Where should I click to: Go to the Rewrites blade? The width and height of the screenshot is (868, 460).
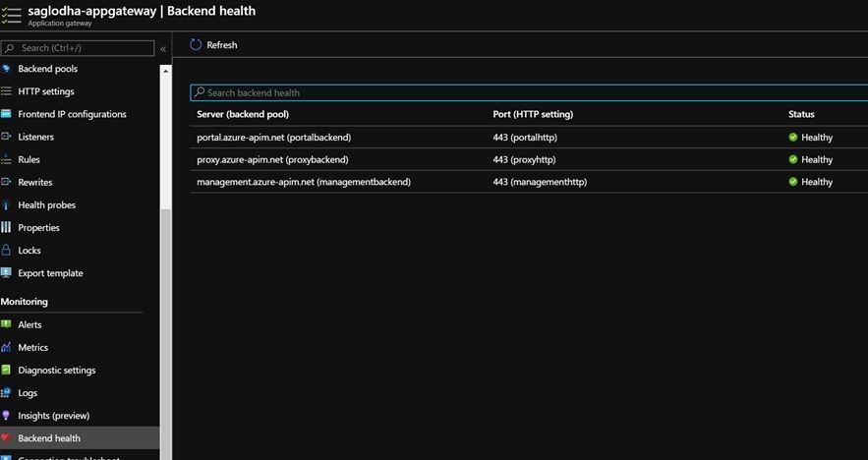[80, 182]
